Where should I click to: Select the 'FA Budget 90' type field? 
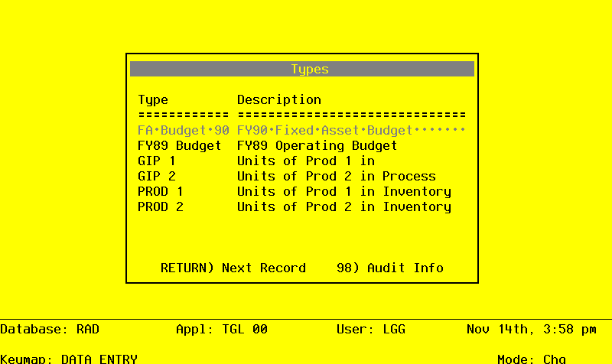[x=184, y=130]
